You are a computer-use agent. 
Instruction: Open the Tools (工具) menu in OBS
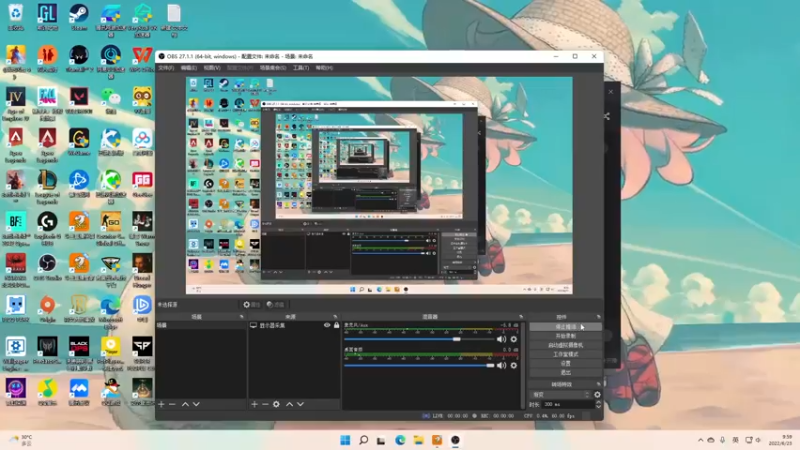301,68
